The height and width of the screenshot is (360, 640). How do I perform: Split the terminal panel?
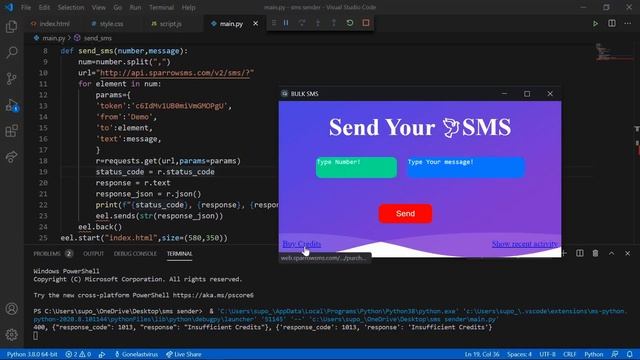coord(580,253)
